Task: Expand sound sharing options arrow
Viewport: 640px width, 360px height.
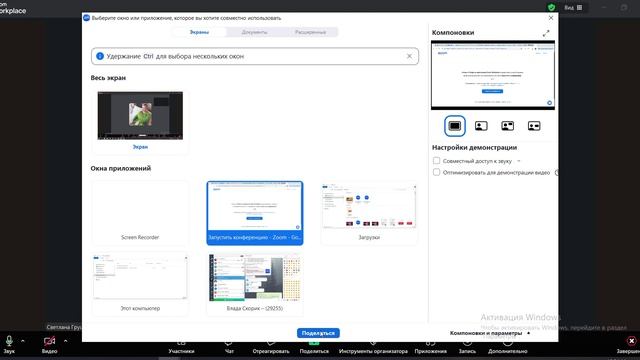Action: coord(519,161)
